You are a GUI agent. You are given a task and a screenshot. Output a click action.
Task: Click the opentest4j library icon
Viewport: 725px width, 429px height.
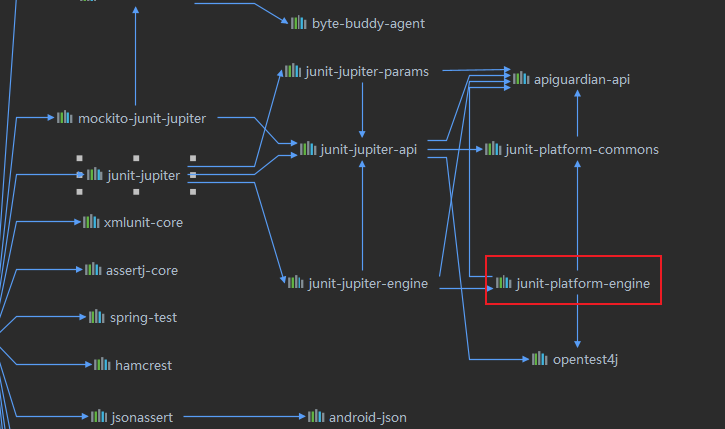(540, 358)
